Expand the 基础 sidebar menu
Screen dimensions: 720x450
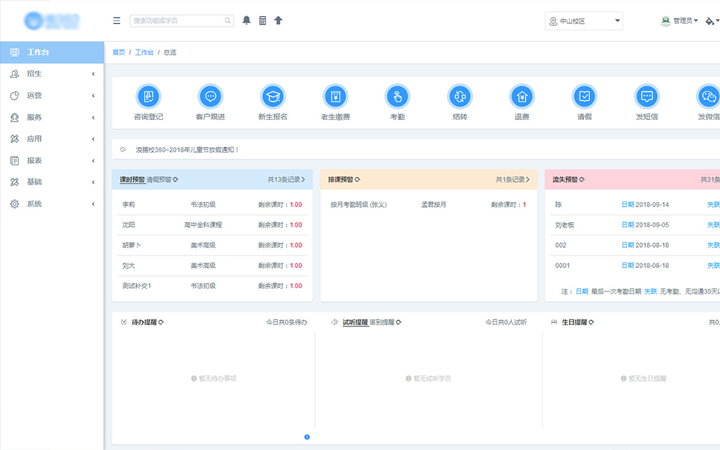point(52,182)
